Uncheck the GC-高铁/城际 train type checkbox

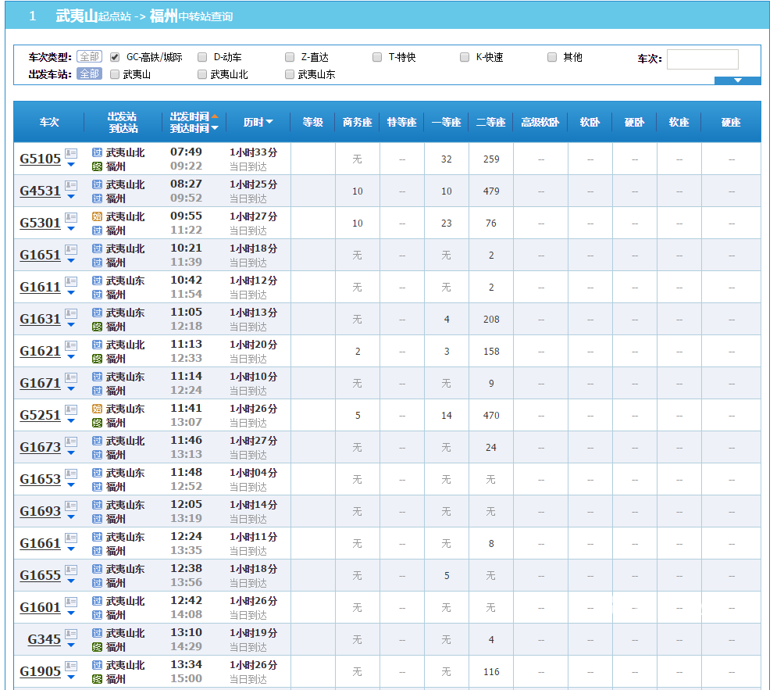click(115, 57)
